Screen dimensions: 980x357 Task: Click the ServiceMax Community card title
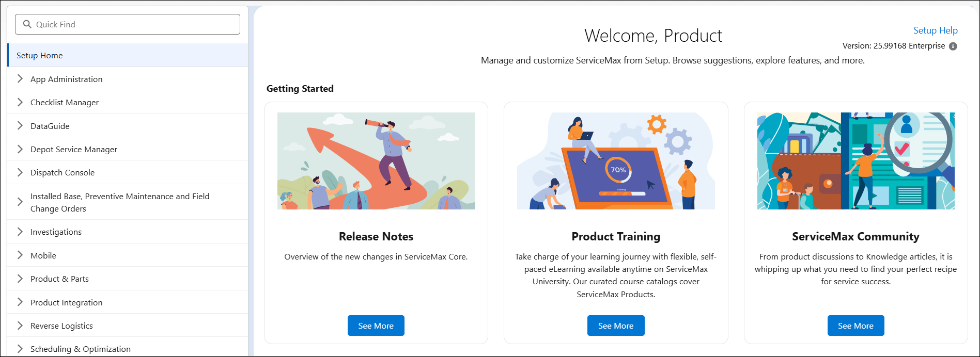tap(855, 236)
